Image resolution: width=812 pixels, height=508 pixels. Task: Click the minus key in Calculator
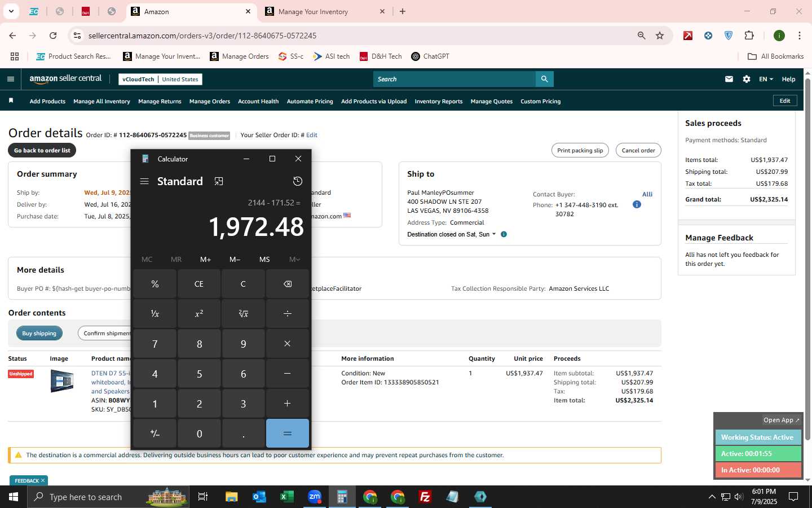coord(288,374)
